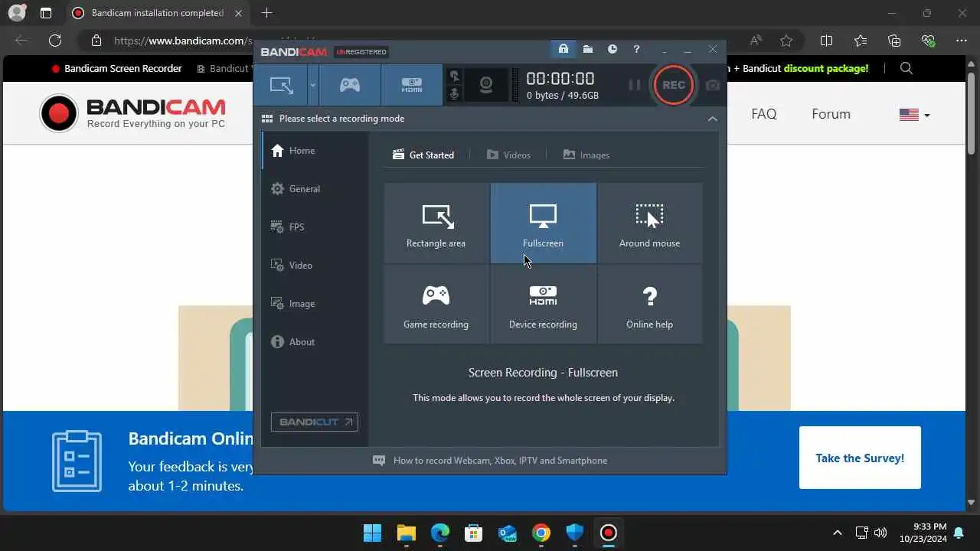Open Bandicam help question mark icon

click(636, 50)
